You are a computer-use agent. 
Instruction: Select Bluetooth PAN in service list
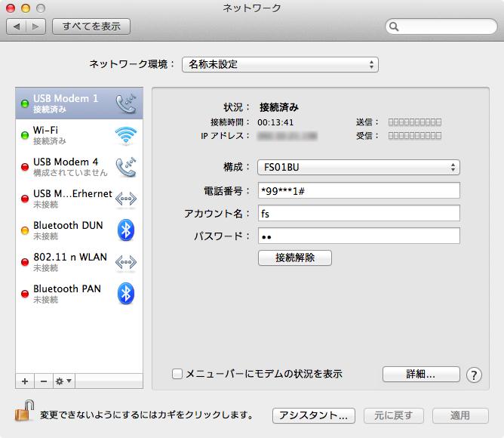pyautogui.click(x=79, y=294)
